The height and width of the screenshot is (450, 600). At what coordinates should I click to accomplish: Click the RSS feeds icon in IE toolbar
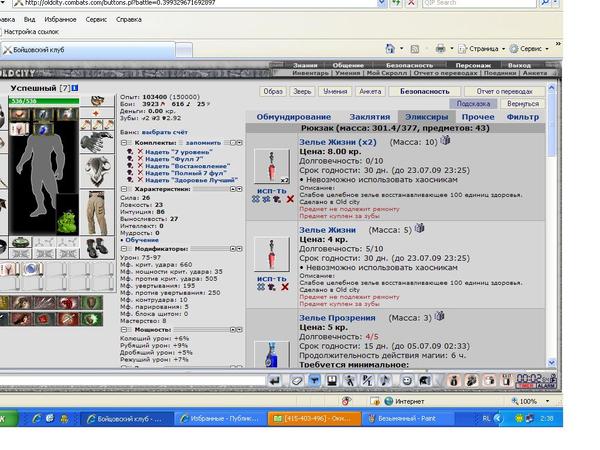point(415,49)
